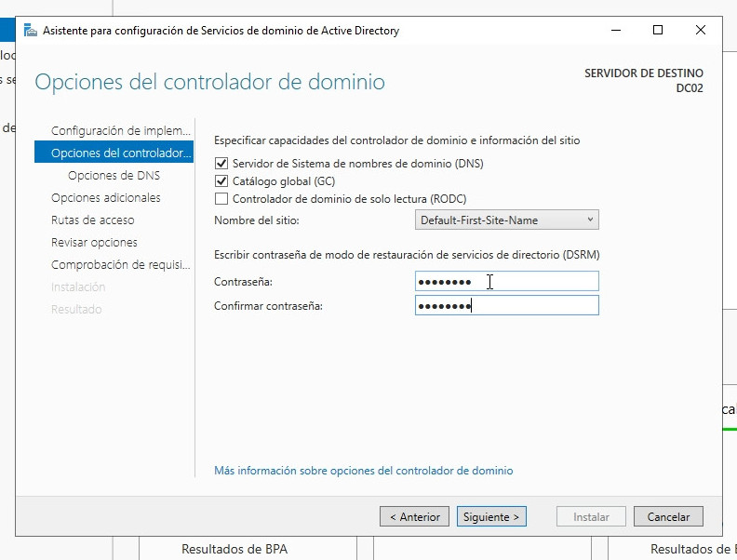The width and height of the screenshot is (737, 560).
Task: Maximize the configuration wizard window
Action: [x=658, y=31]
